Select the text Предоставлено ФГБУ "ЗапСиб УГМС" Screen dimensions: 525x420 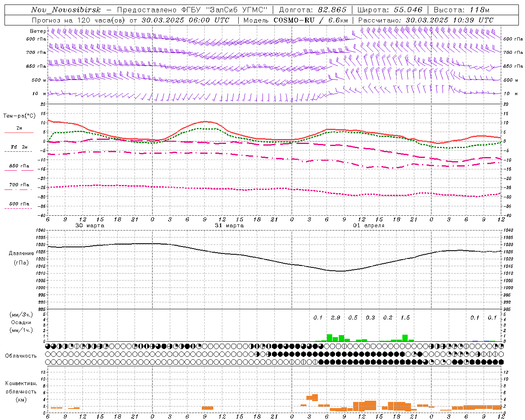click(192, 10)
